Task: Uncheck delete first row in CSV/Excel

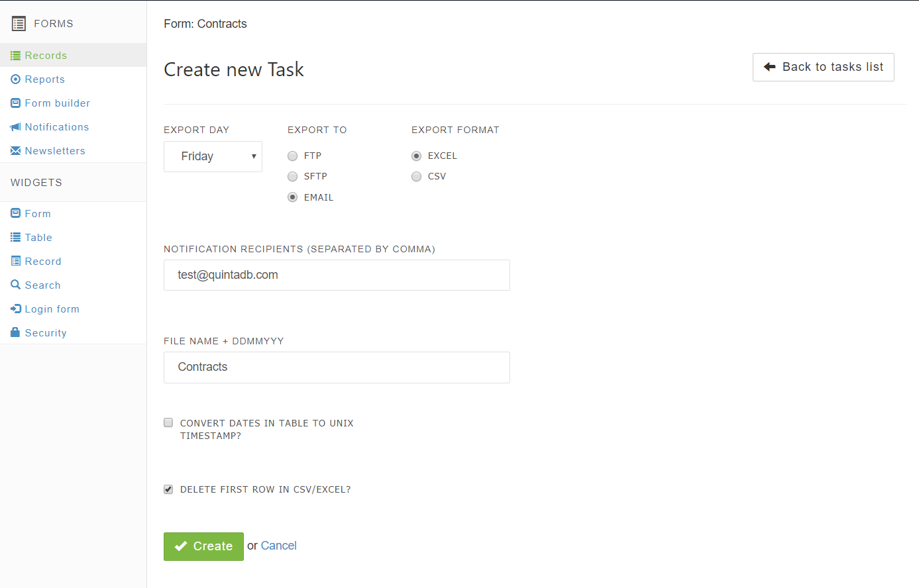Action: click(x=168, y=489)
